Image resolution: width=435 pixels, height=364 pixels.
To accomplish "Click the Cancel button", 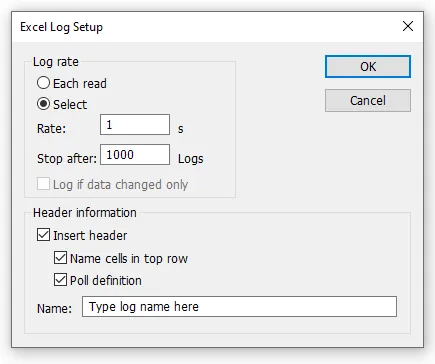I will pyautogui.click(x=368, y=100).
